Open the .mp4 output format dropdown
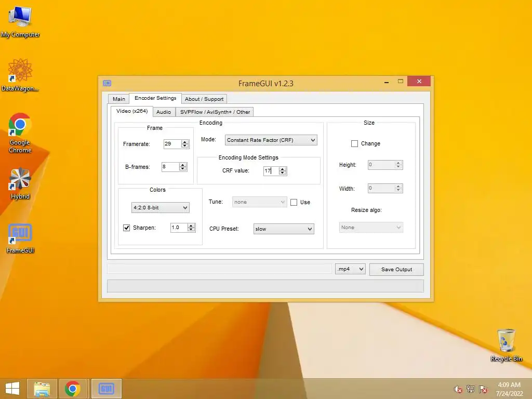The width and height of the screenshot is (532, 399). pos(350,269)
